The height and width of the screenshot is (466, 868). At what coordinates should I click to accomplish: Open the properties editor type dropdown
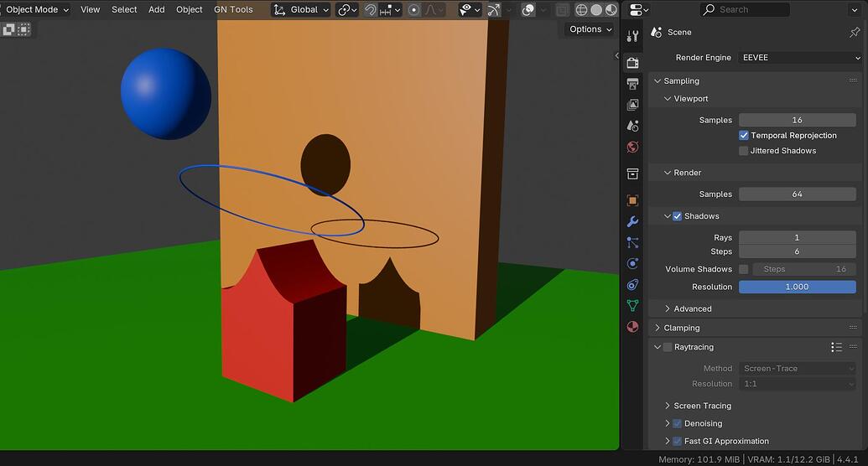[638, 9]
